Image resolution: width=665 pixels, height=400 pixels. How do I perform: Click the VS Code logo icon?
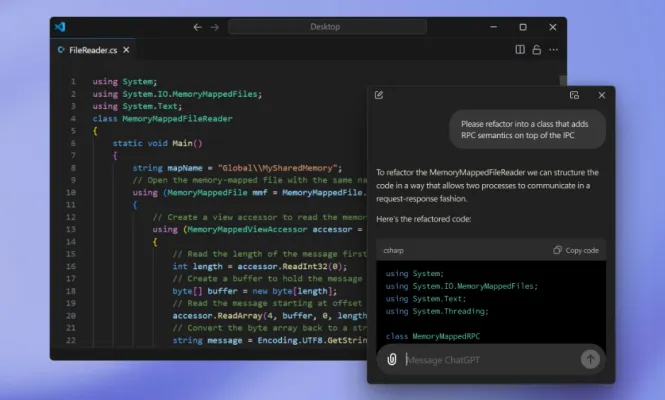61,27
